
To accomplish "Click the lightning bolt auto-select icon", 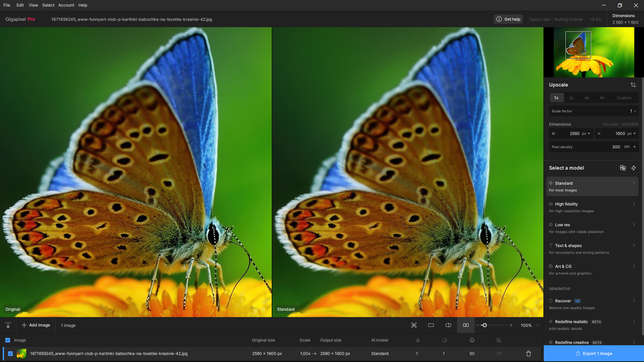I will tap(634, 168).
